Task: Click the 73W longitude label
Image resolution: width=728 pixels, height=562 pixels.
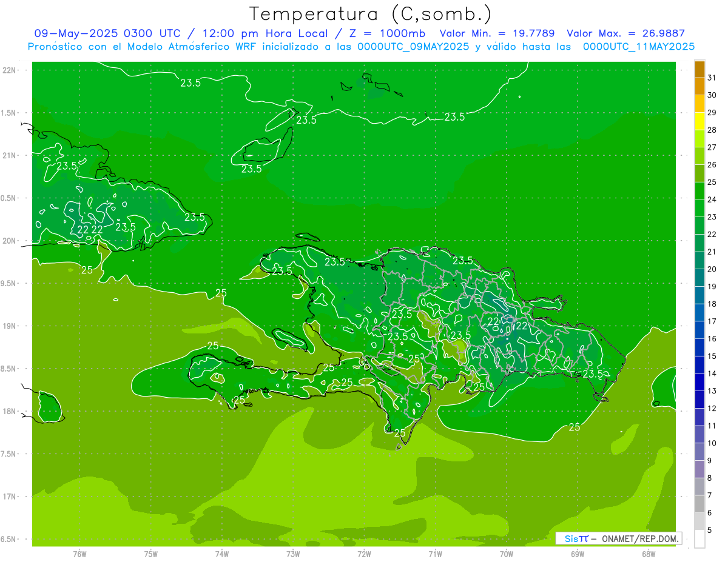Action: click(293, 554)
